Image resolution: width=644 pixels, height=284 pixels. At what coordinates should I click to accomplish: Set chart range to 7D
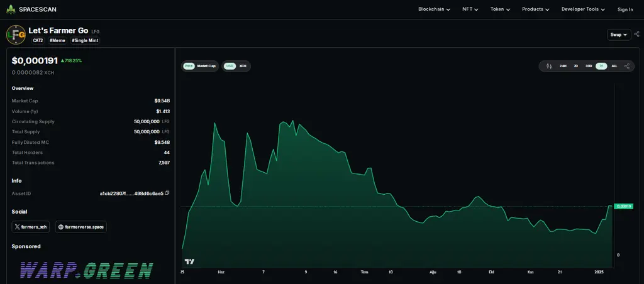576,66
